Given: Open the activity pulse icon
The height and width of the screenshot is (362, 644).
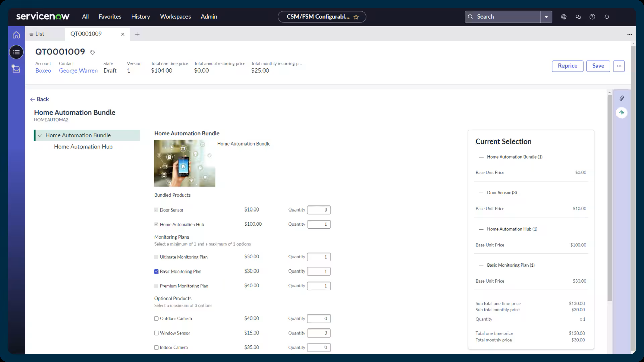Looking at the screenshot, I should tap(622, 113).
